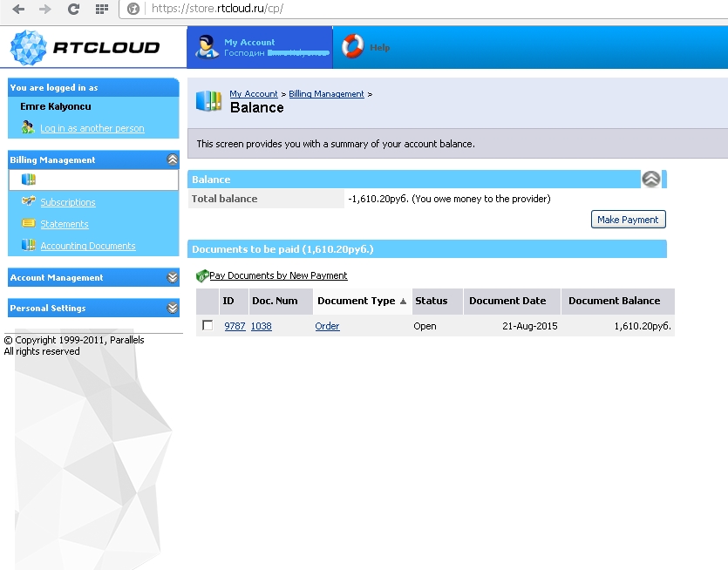
Task: Click the Make Payment button
Action: [629, 220]
